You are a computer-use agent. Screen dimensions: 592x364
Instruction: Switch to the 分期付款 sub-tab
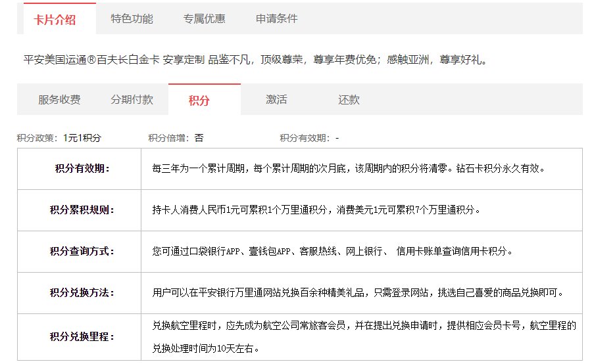click(132, 100)
